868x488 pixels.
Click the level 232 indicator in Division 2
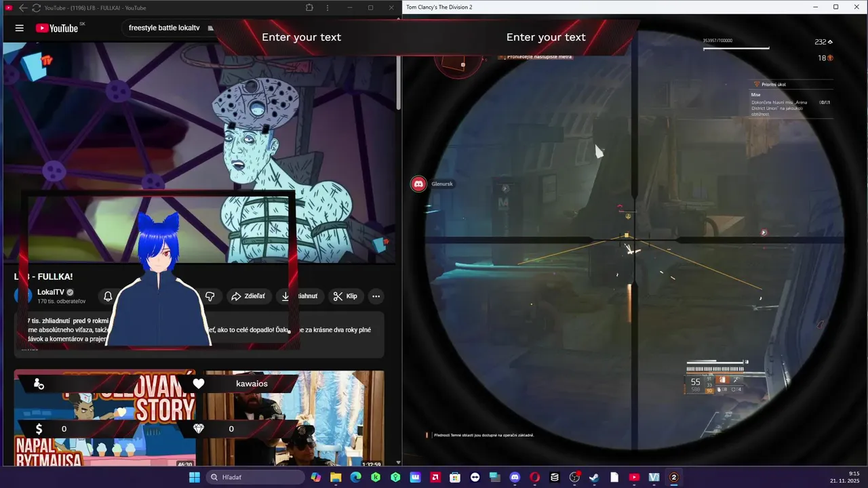tap(823, 42)
